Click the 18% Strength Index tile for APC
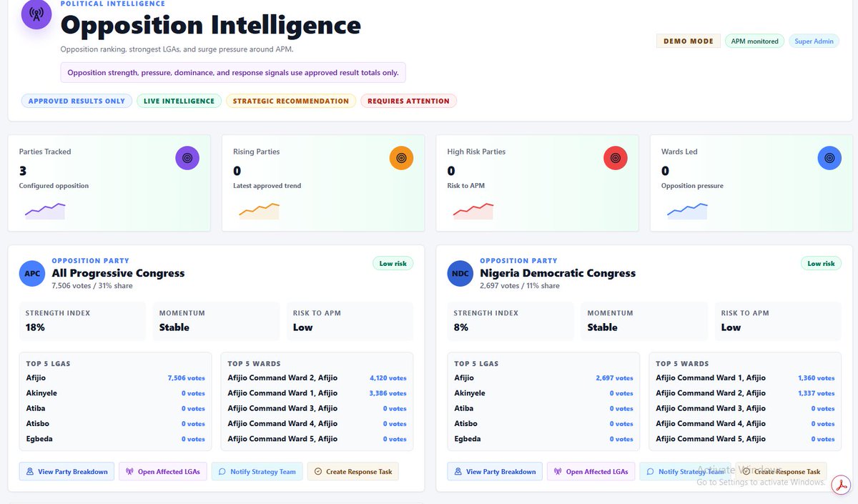This screenshot has height=504, width=858. coord(82,321)
